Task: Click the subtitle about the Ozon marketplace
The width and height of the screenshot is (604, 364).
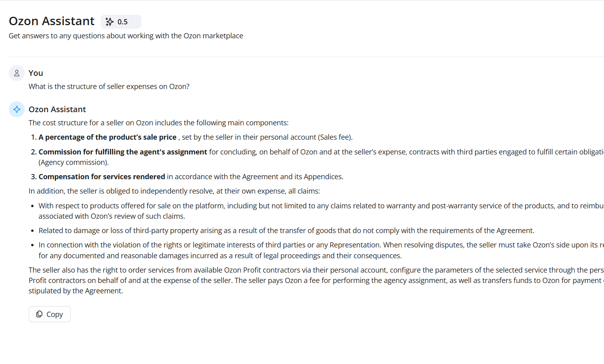Action: click(126, 36)
